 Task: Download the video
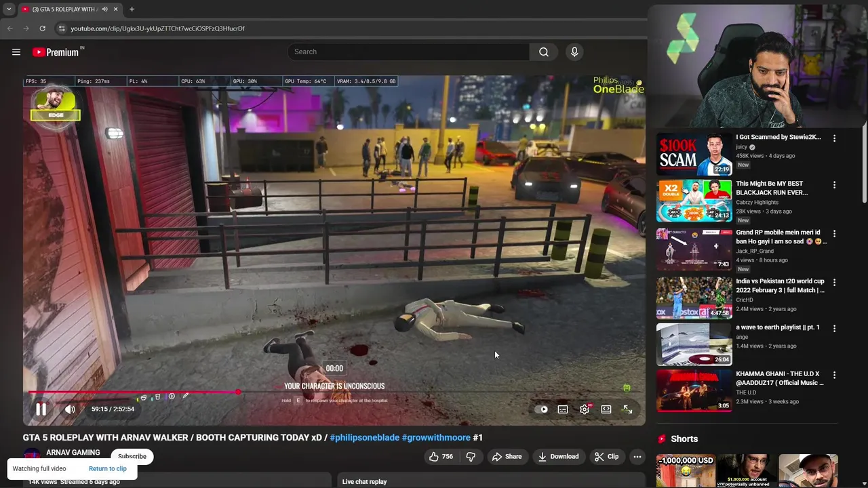coord(558,457)
